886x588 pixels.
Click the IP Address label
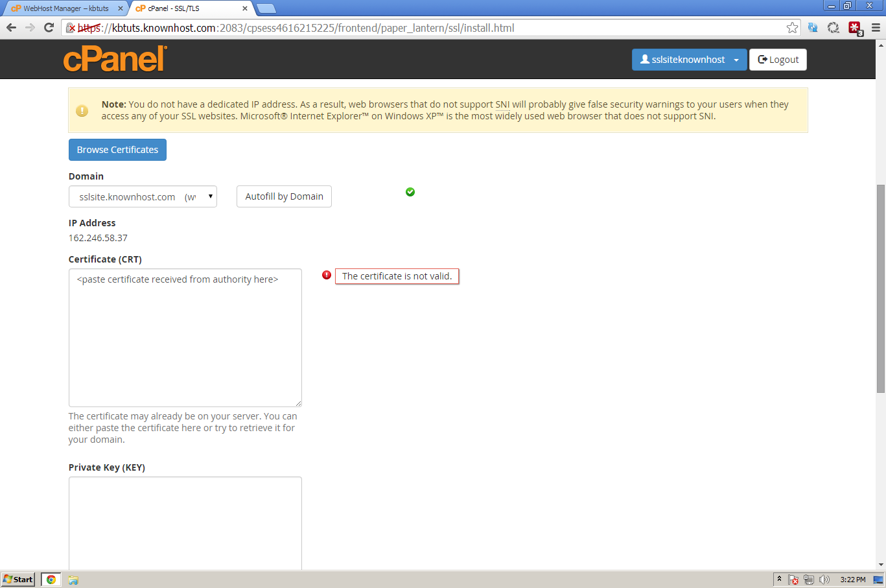click(92, 223)
